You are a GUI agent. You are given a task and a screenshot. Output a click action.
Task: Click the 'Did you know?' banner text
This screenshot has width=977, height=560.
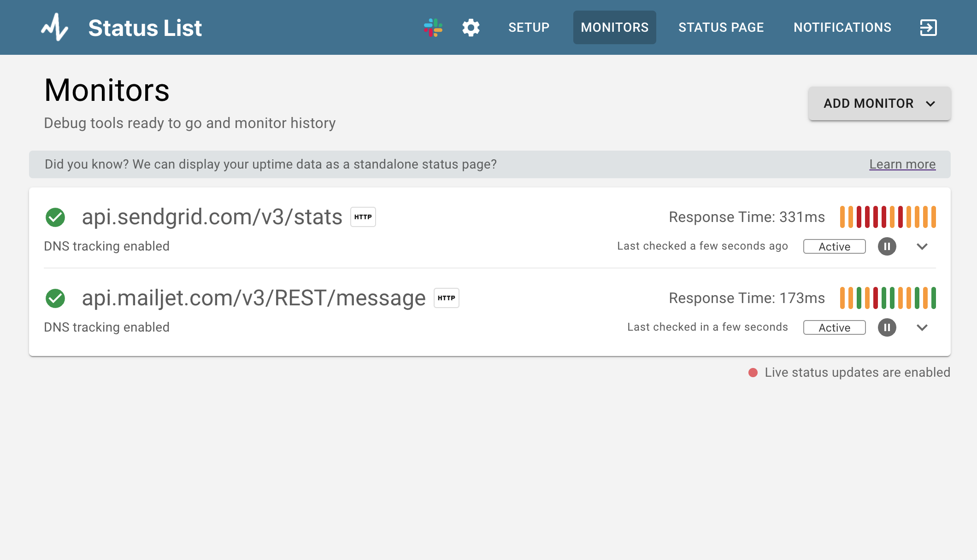pyautogui.click(x=271, y=164)
